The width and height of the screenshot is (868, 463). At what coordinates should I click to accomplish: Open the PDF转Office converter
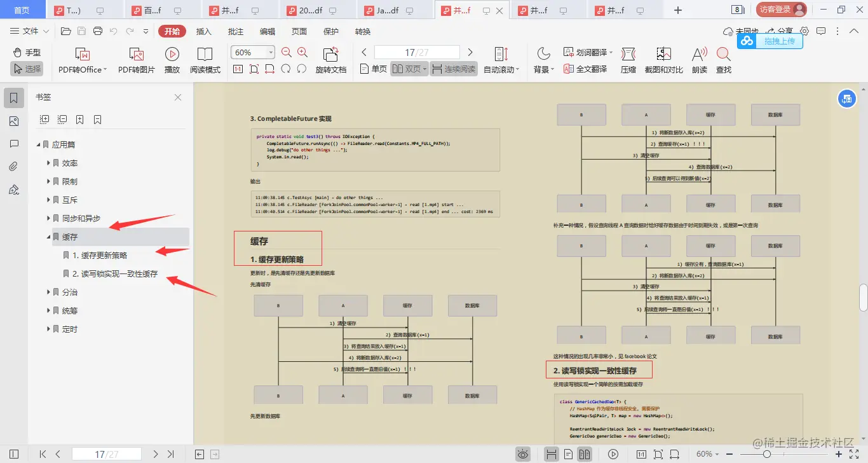click(82, 60)
